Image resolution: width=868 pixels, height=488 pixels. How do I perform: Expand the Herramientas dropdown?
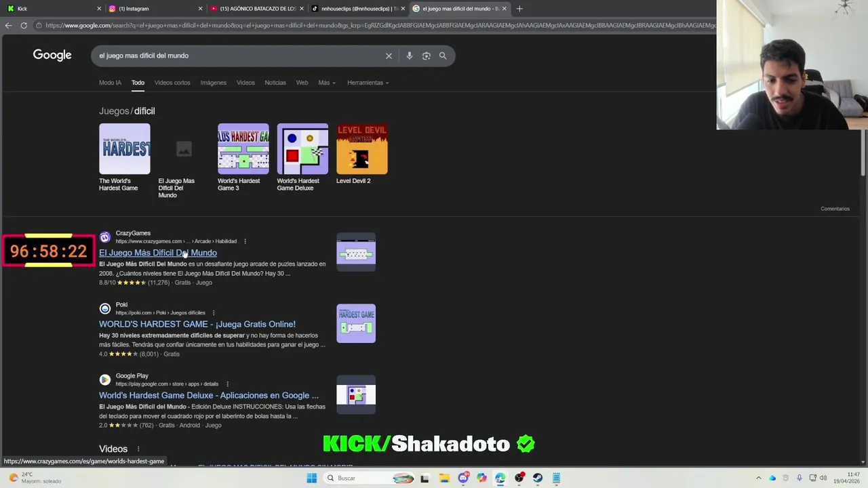(x=368, y=83)
